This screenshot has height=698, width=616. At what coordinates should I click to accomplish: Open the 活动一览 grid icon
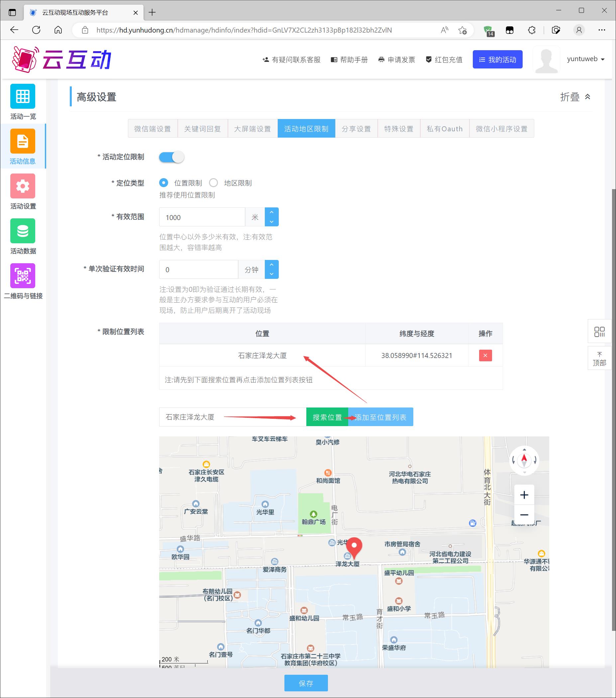click(x=23, y=97)
